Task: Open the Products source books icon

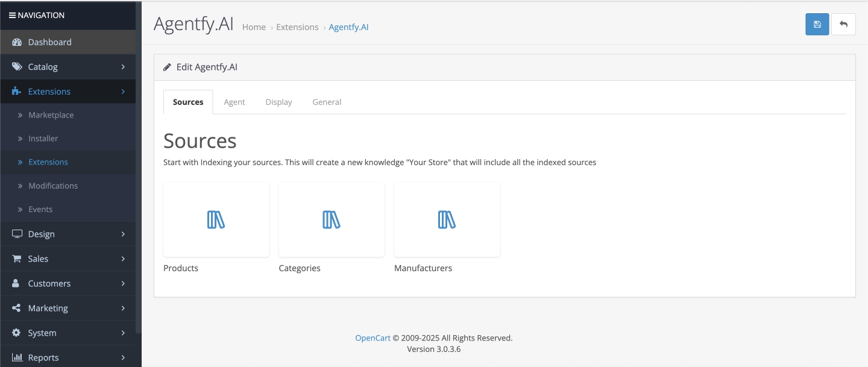Action: coord(216,220)
